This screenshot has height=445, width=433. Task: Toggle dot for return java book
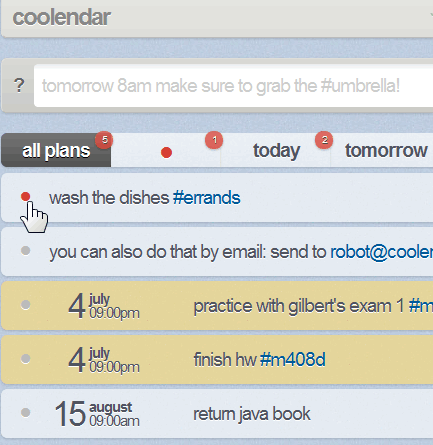click(x=25, y=413)
